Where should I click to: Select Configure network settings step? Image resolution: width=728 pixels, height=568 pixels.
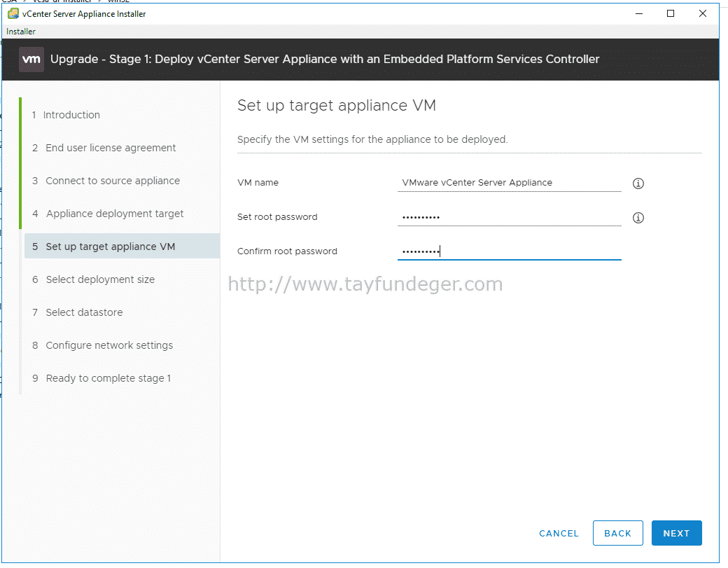point(103,345)
